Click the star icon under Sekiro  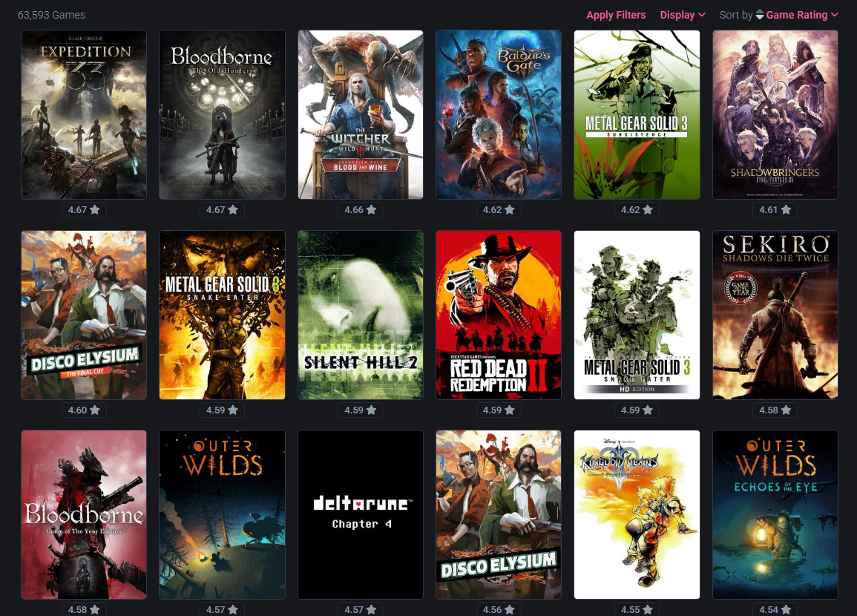click(x=787, y=410)
